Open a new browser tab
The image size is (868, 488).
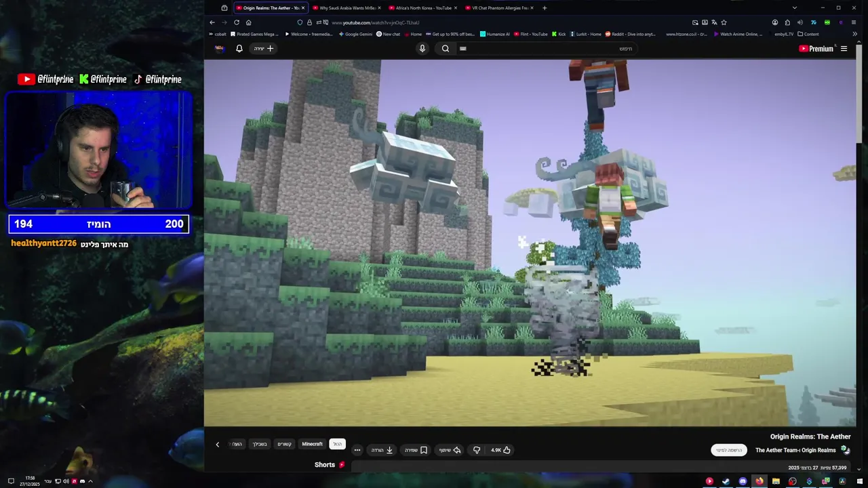(x=545, y=7)
